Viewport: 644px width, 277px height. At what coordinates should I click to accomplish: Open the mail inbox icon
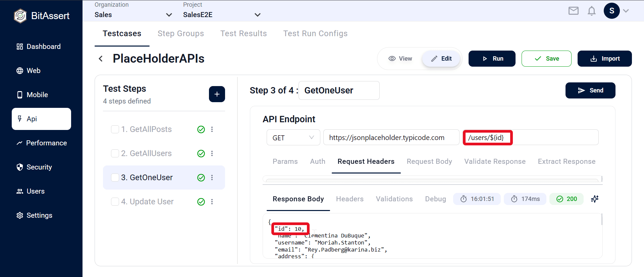(573, 11)
